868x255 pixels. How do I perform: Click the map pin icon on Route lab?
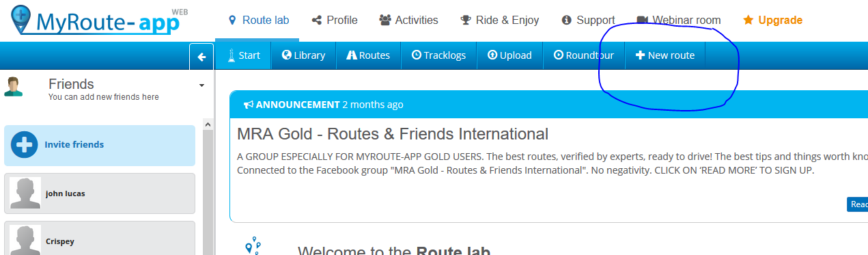coord(232,21)
